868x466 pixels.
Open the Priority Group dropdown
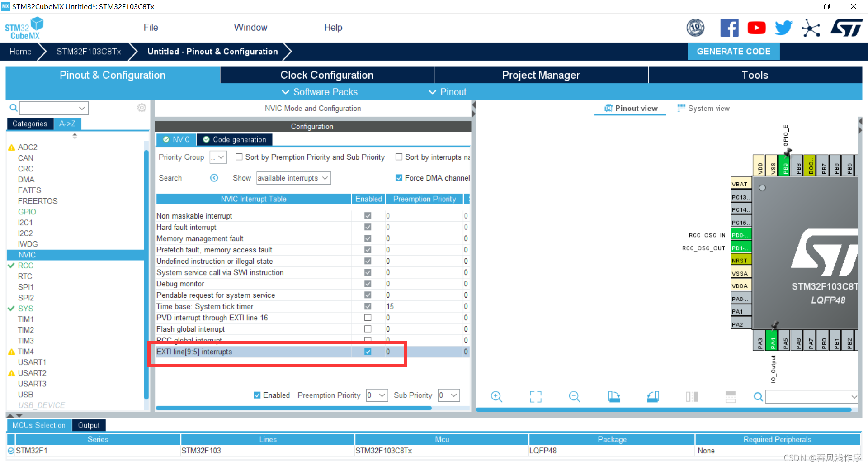(x=218, y=157)
